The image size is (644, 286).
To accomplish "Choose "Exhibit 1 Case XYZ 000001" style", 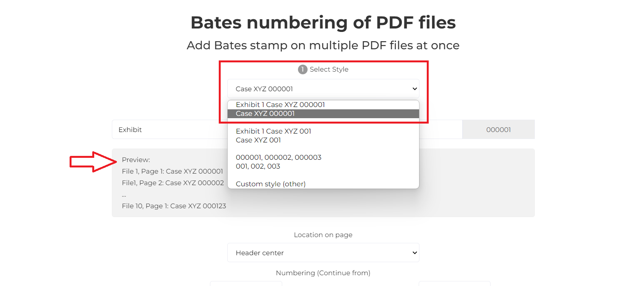I will [280, 104].
